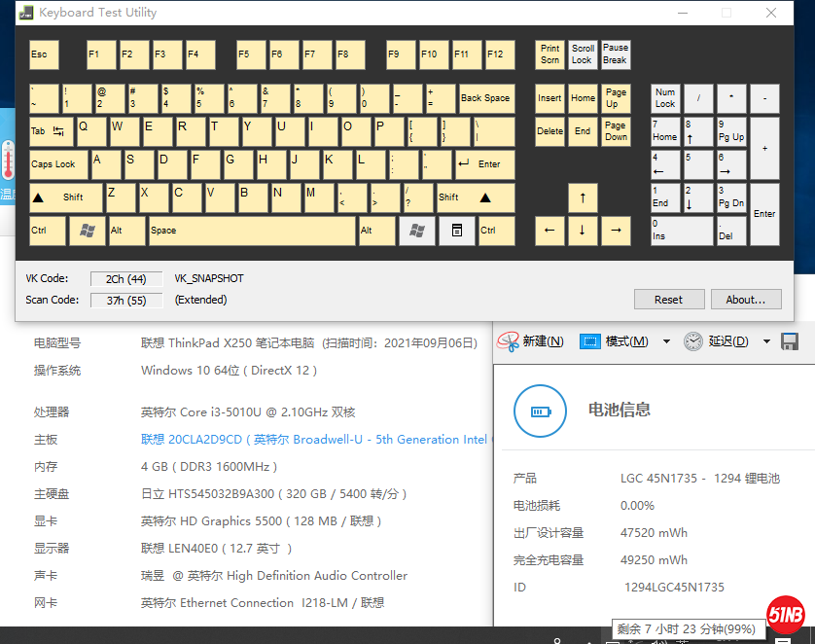The width and height of the screenshot is (815, 644).
Task: Click the VK Code value field
Action: pyautogui.click(x=126, y=279)
